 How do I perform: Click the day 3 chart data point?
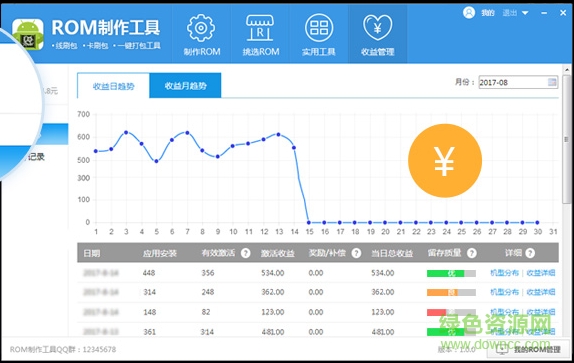coord(126,132)
